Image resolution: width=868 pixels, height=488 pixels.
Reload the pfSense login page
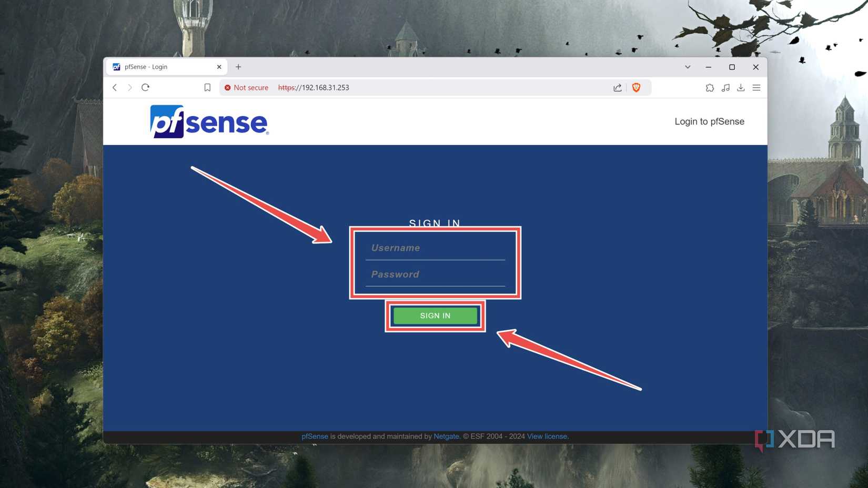click(146, 87)
